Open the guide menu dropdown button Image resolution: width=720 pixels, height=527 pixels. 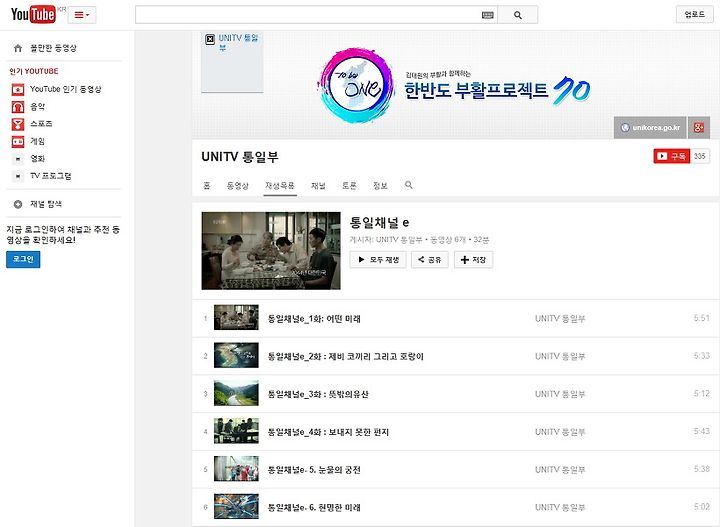click(x=82, y=15)
